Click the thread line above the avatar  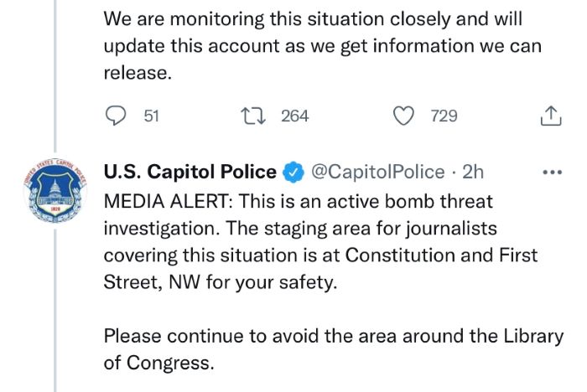(x=55, y=76)
